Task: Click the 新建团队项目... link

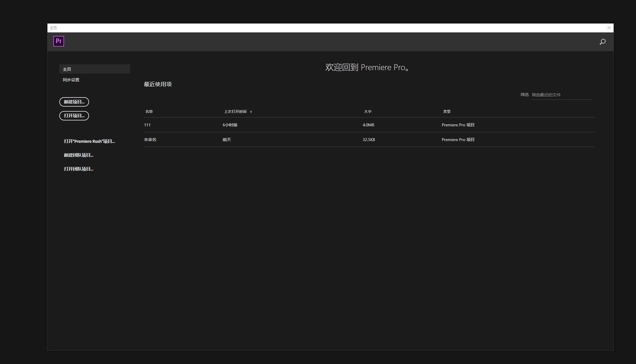Action: [78, 155]
